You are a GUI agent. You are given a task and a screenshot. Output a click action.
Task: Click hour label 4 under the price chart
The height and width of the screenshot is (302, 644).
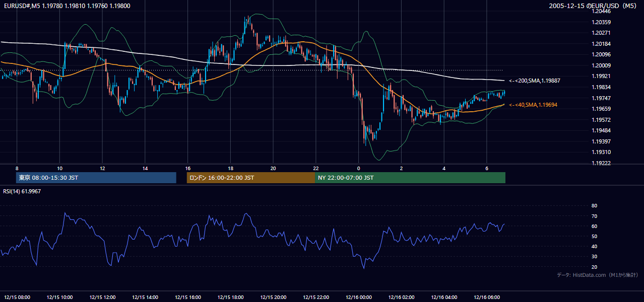coord(444,168)
